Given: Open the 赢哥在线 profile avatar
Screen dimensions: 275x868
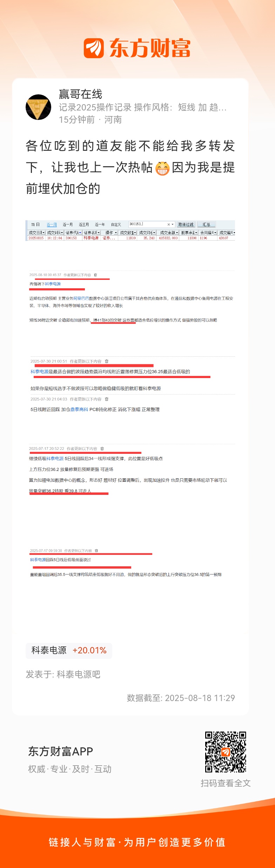Looking at the screenshot, I should click(39, 107).
